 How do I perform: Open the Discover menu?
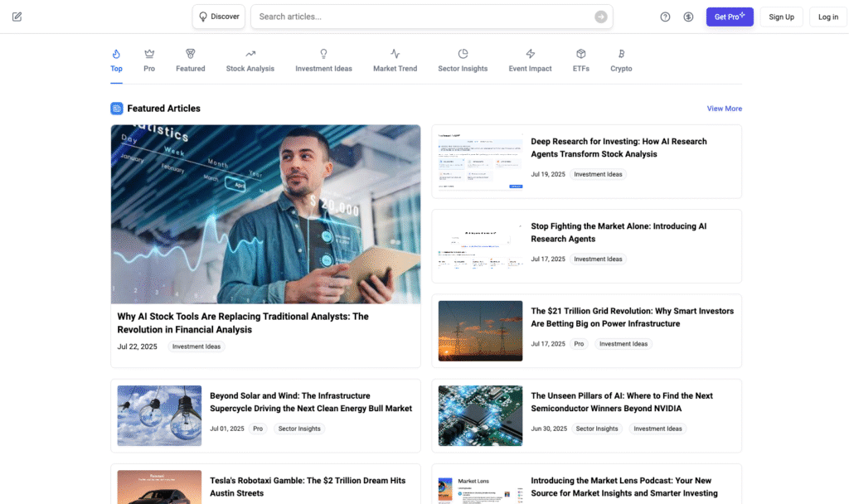tap(218, 16)
